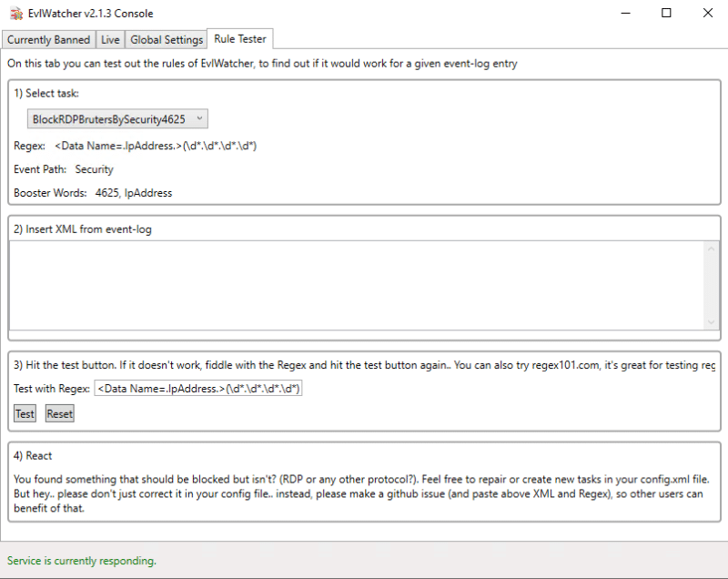728x579 pixels.
Task: Click the Booster Words value text
Action: (x=134, y=193)
